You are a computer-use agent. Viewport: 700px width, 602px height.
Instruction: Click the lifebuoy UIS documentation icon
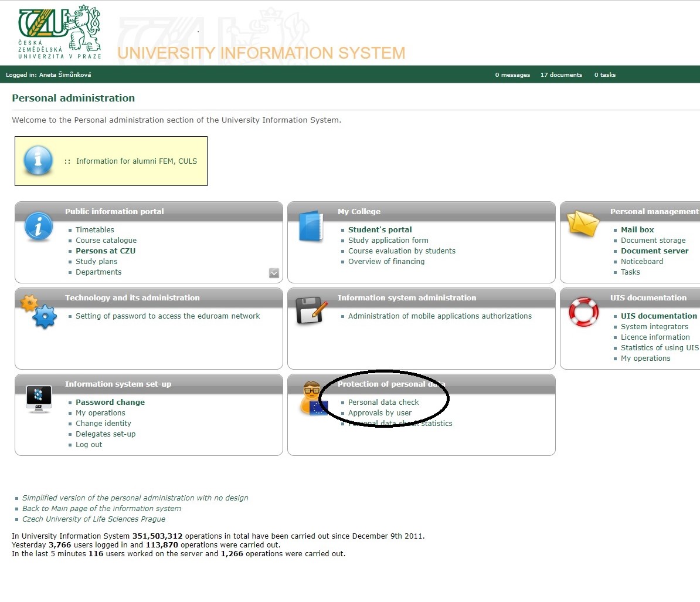[x=583, y=312]
